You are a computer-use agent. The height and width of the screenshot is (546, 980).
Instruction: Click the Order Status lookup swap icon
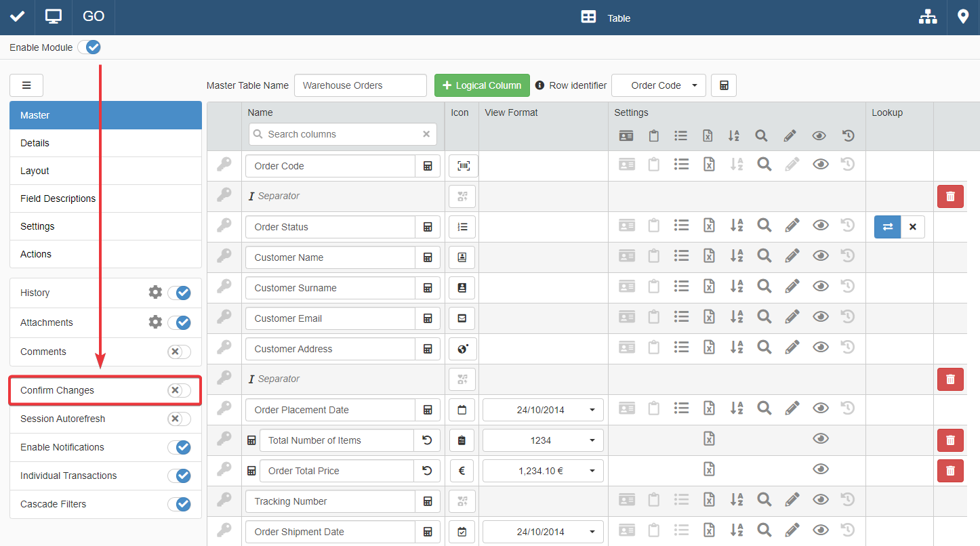[887, 227]
